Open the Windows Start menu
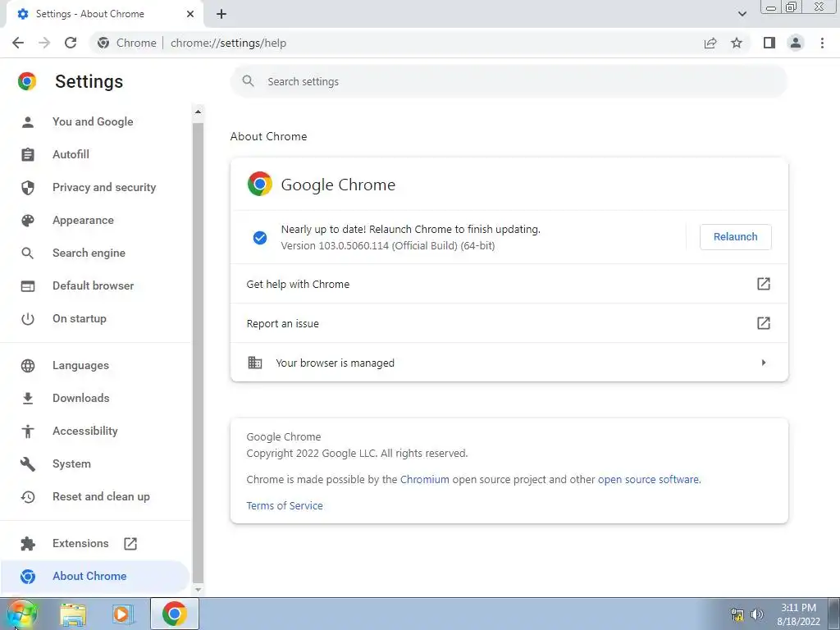Viewport: 840px width, 630px height. pos(21,614)
